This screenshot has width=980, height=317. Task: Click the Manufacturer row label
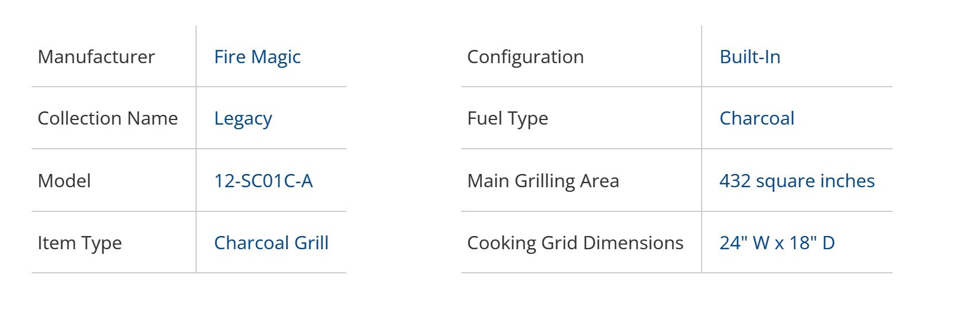pyautogui.click(x=96, y=57)
